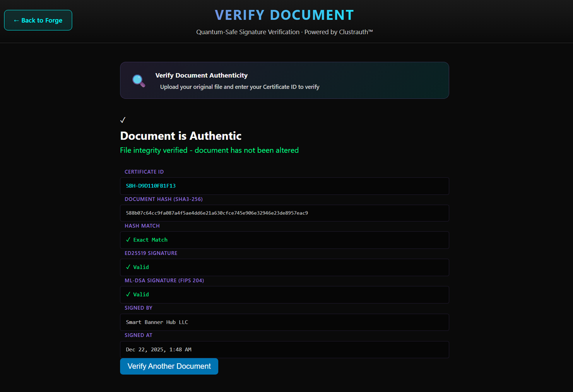Click the Verify Document Authenticity heading
This screenshot has width=573, height=392.
(x=201, y=75)
